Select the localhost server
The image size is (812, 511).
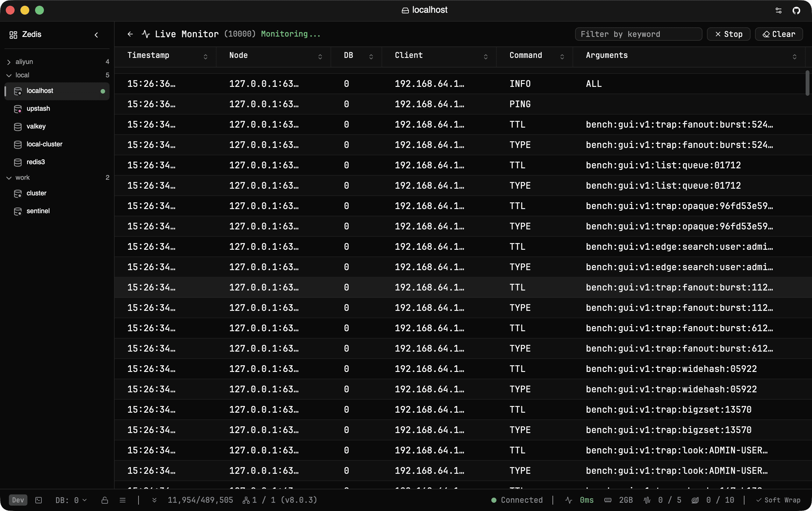[x=57, y=91]
